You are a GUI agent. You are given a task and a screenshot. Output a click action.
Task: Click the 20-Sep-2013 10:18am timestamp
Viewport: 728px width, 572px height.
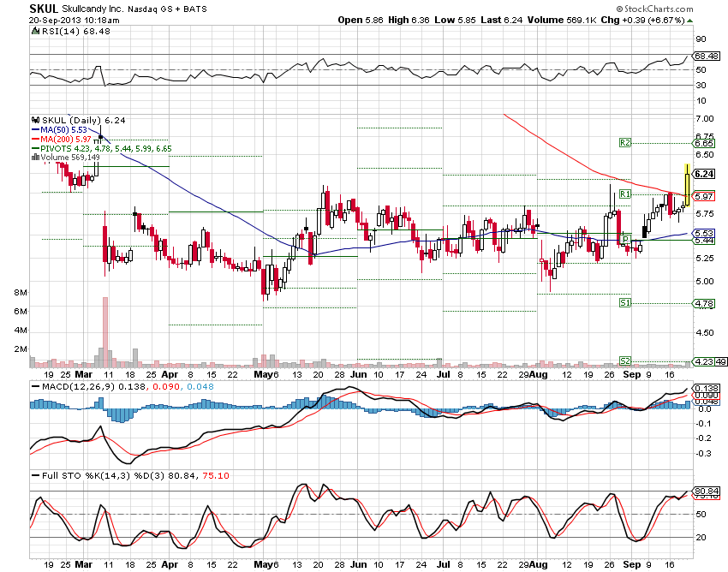[x=74, y=21]
